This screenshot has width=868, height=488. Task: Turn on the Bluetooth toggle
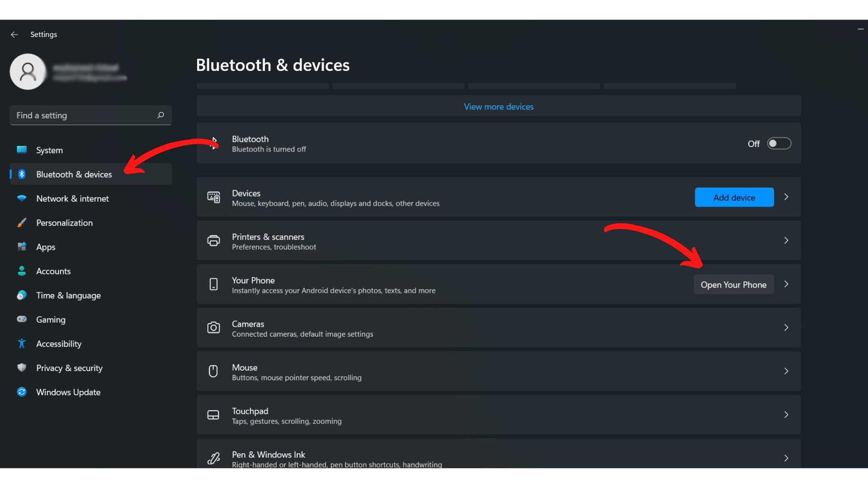tap(779, 143)
